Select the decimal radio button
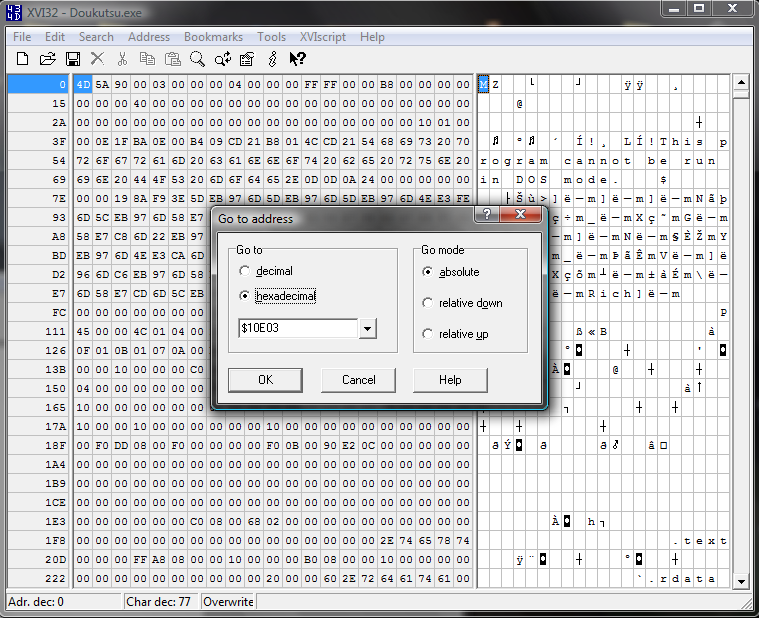The height and width of the screenshot is (618, 759). (x=245, y=271)
